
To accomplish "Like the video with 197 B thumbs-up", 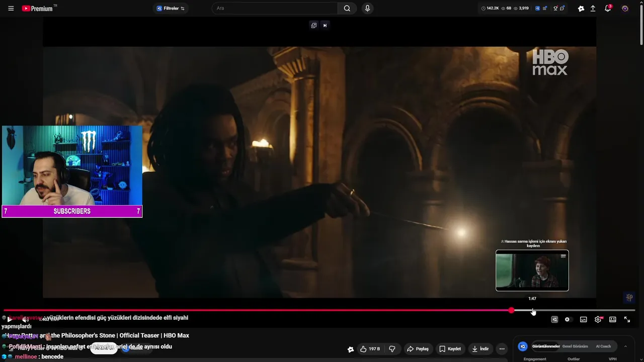I will (370, 349).
